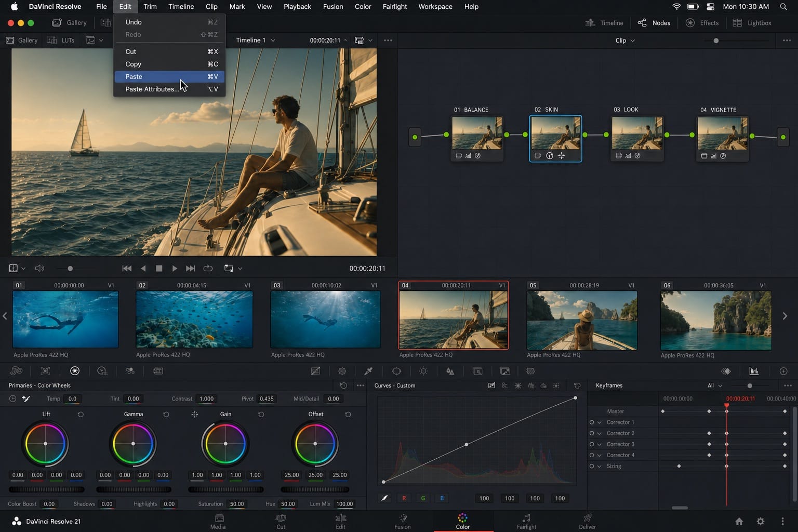Open the Color Match palette icon
Screen dimensions: 798x532
pyautogui.click(x=46, y=371)
